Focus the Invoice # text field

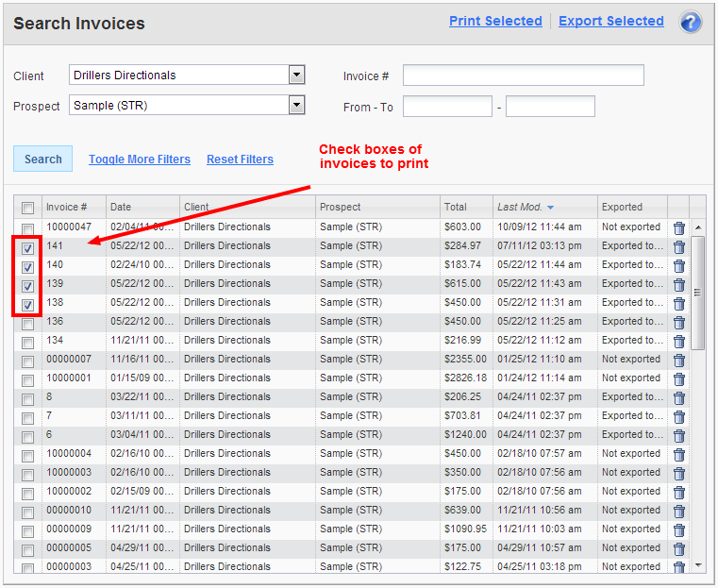point(523,76)
